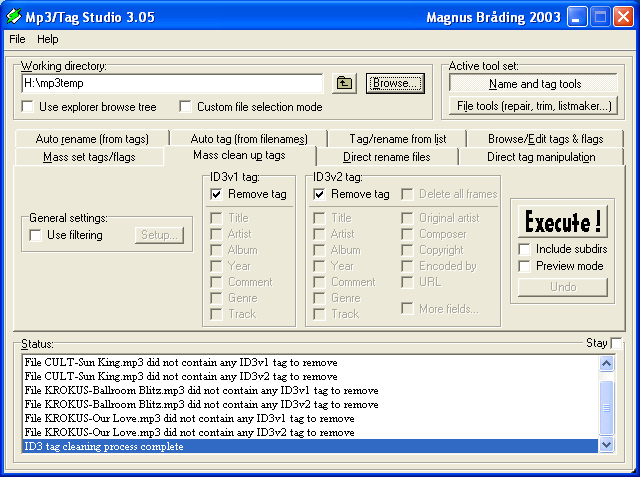Select CULT-Sun King.mp3 ID3v2 status line

[x=310, y=376]
